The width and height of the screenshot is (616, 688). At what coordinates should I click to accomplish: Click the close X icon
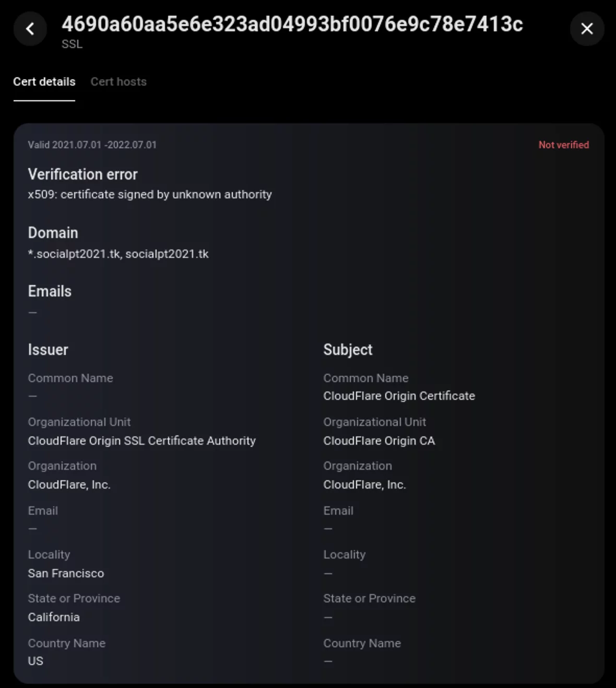587,29
